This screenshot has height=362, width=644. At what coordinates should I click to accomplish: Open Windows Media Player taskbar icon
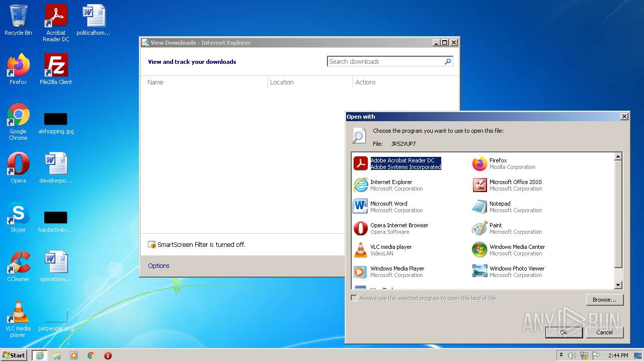(x=74, y=355)
